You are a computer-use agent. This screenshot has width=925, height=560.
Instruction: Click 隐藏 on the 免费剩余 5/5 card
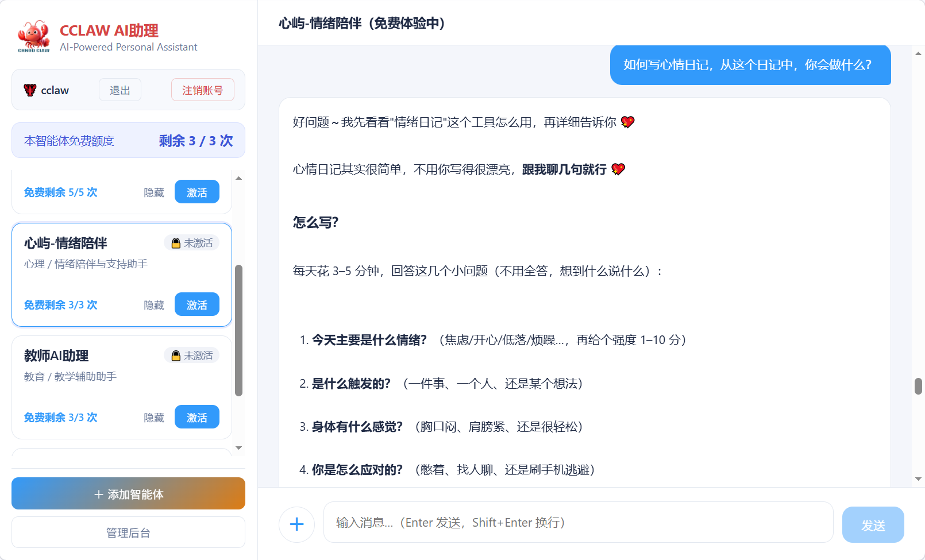(x=154, y=192)
